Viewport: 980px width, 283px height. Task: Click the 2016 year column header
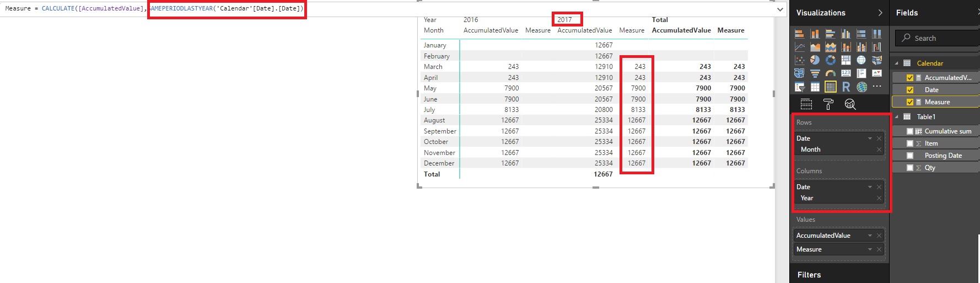(471, 20)
